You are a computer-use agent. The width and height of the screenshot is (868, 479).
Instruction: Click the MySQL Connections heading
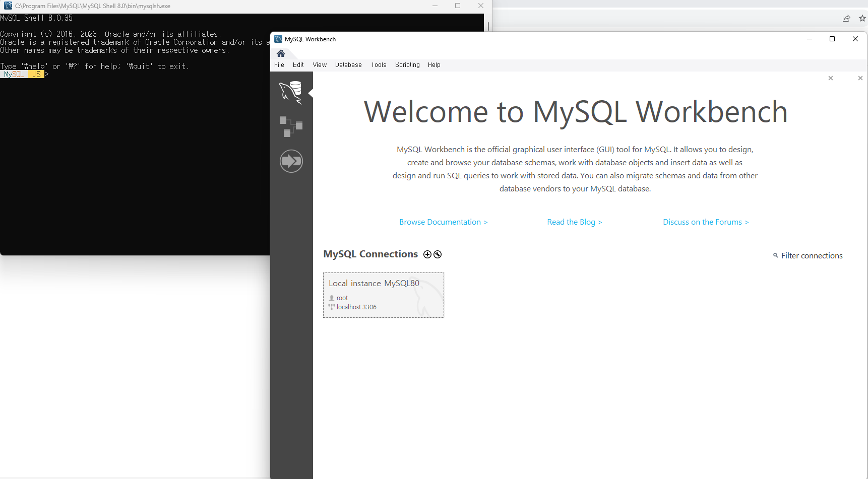tap(370, 254)
